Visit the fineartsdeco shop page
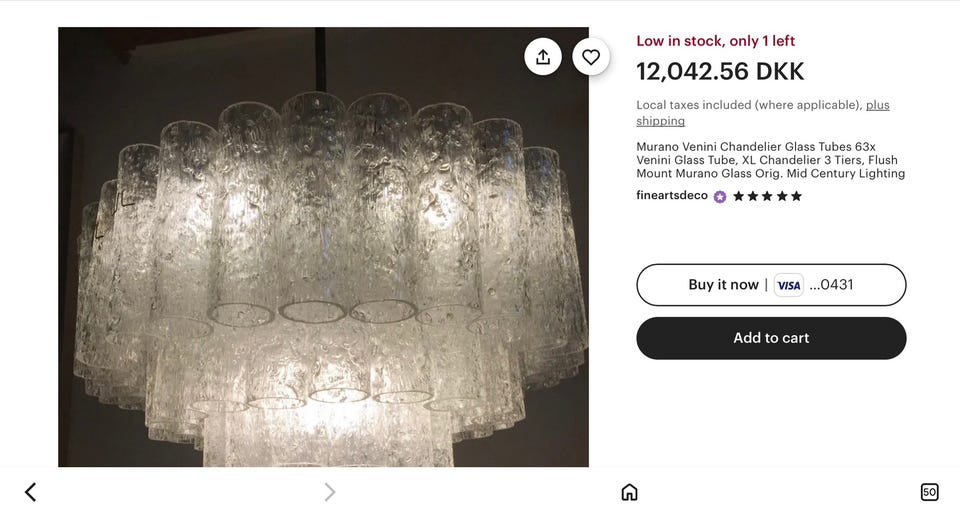960x517 pixels. tap(672, 196)
